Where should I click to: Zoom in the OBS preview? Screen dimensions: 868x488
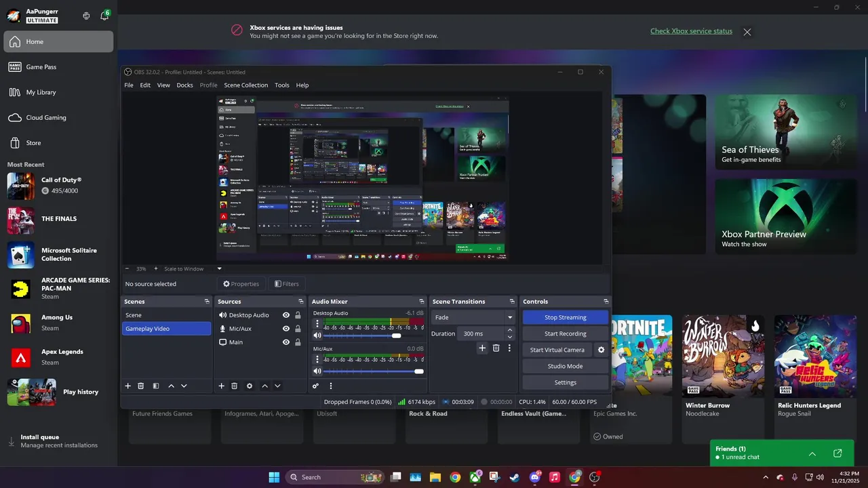[155, 268]
